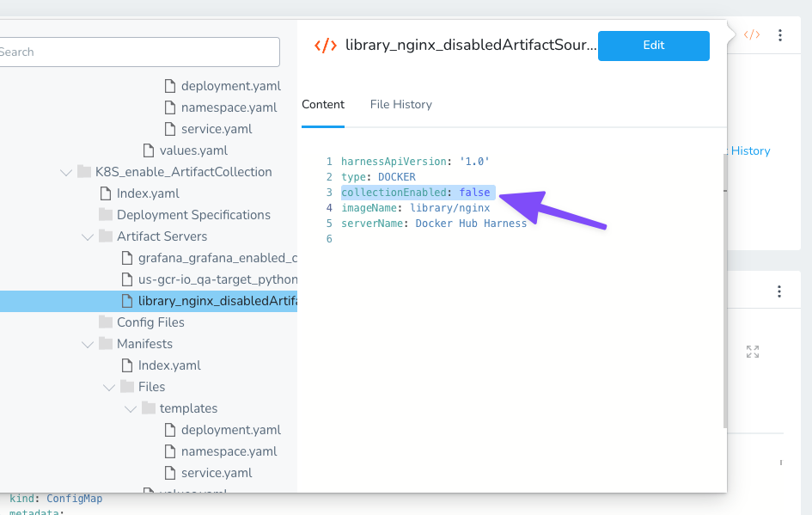Click the Files folder icon
The width and height of the screenshot is (812, 515).
click(127, 387)
